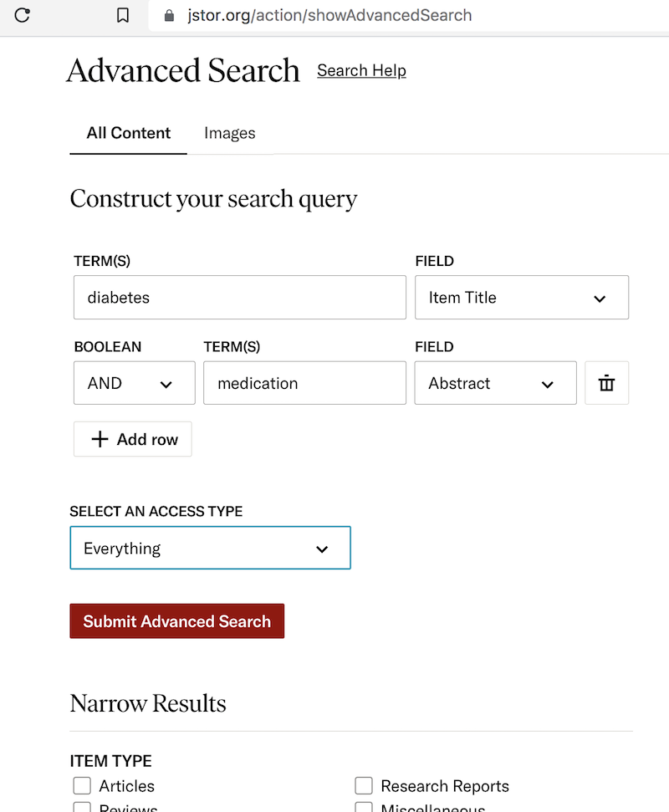
Task: Click the jstor.org address bar URL
Action: tap(329, 15)
